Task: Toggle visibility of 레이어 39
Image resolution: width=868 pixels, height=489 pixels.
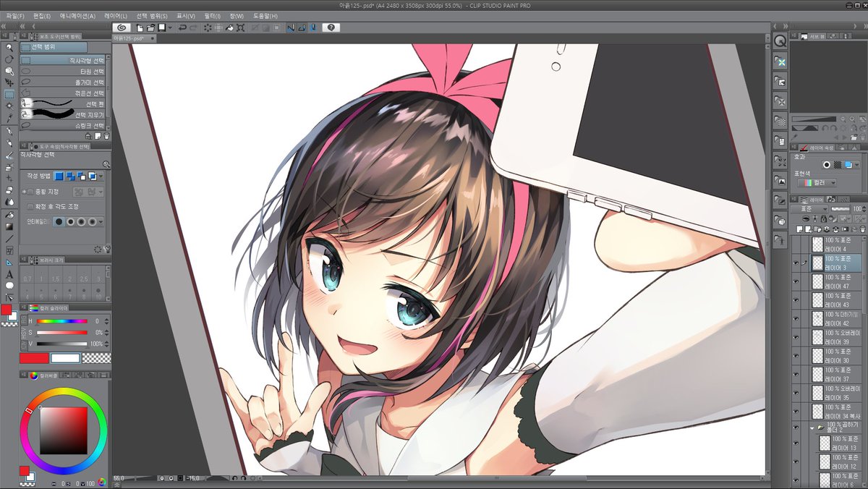Action: click(x=796, y=337)
